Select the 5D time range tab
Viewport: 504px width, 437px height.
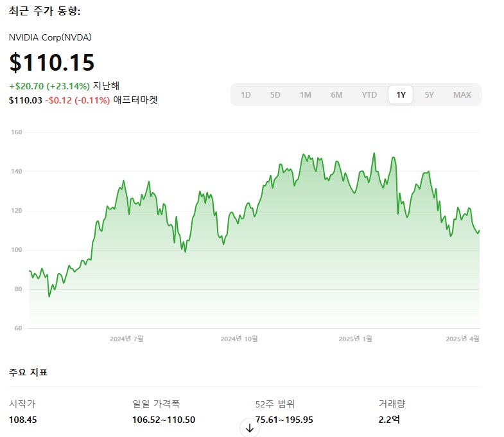pyautogui.click(x=275, y=95)
